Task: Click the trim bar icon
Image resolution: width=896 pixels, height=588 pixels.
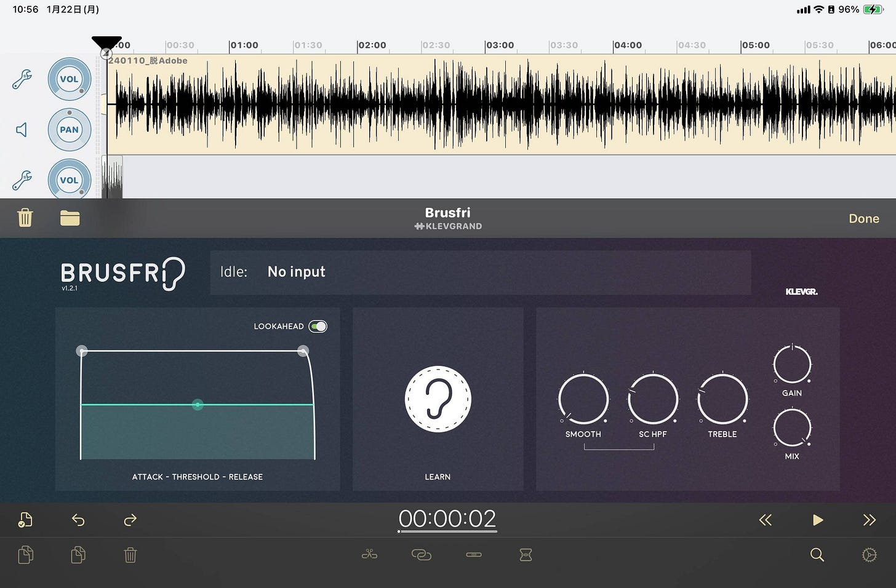Action: coord(474,555)
